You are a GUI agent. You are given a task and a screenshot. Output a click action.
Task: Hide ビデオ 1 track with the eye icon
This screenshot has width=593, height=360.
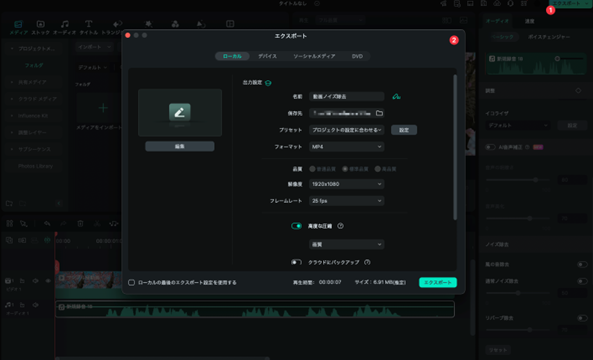coord(48,281)
